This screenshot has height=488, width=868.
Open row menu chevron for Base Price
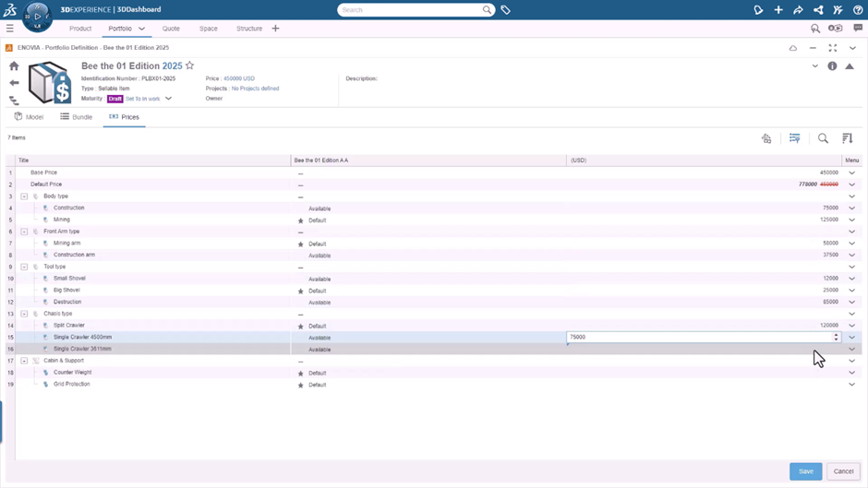851,173
